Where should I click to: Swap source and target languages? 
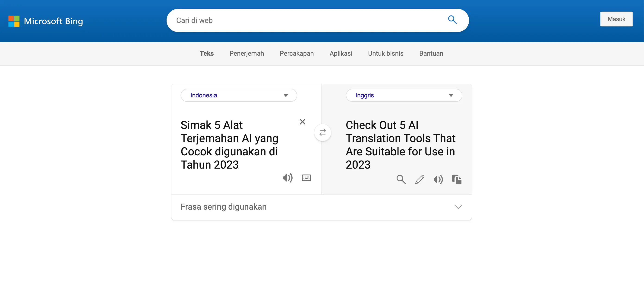322,132
